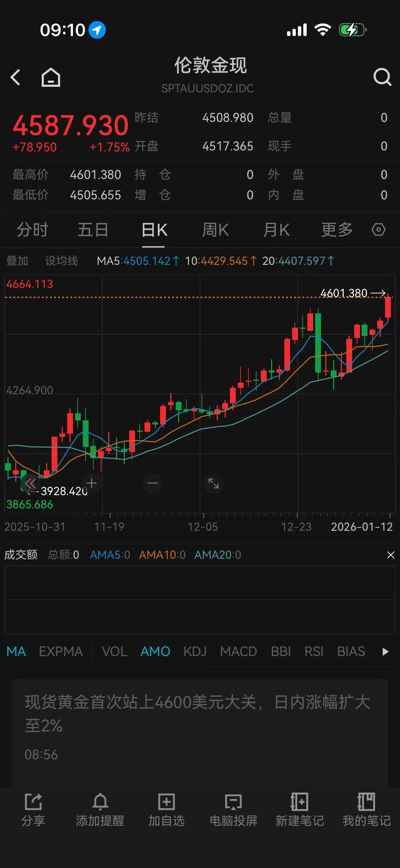Go to home via house icon

(x=51, y=77)
